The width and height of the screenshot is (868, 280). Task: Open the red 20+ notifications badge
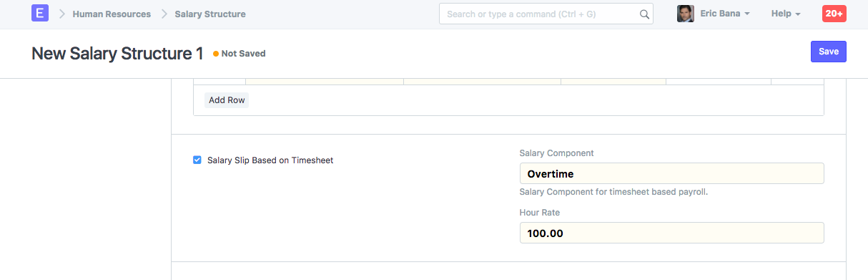tap(834, 14)
